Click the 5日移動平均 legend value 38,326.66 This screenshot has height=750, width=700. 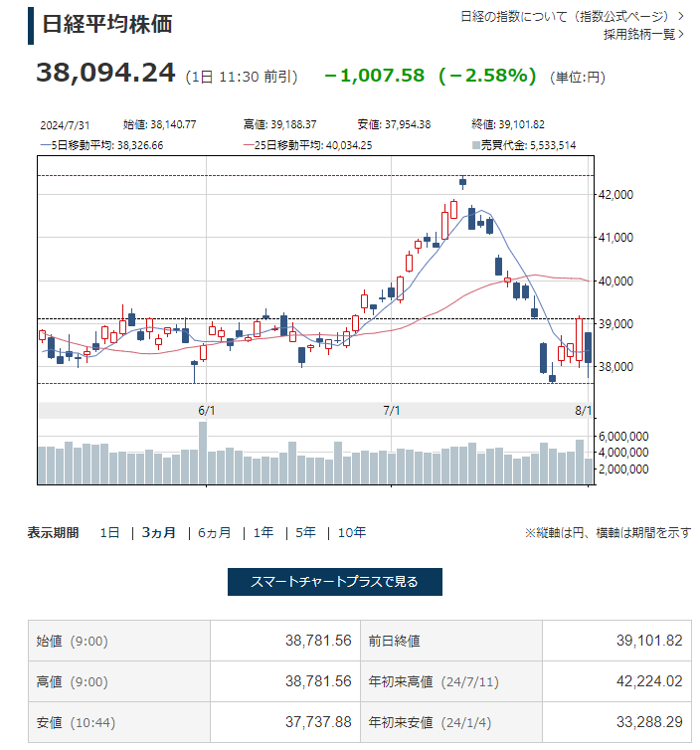click(x=140, y=145)
